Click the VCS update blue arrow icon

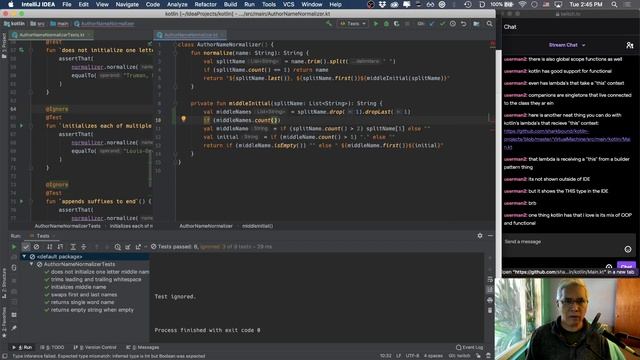coord(432,24)
